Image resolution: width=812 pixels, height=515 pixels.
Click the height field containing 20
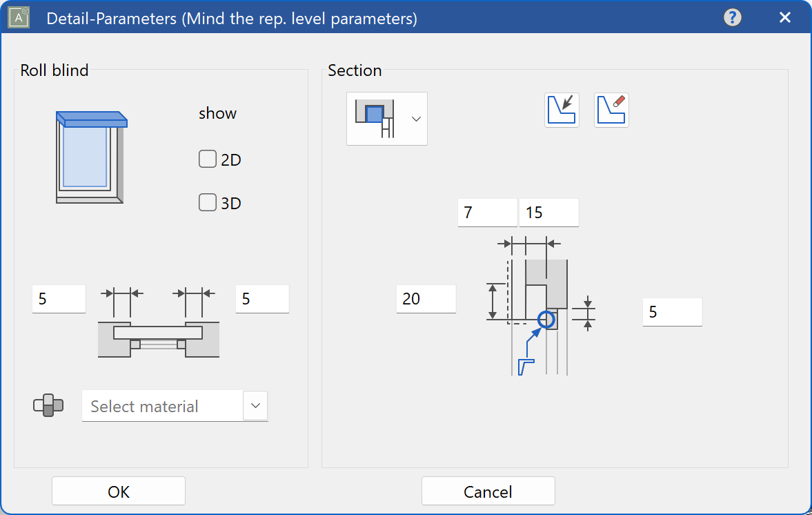click(426, 299)
